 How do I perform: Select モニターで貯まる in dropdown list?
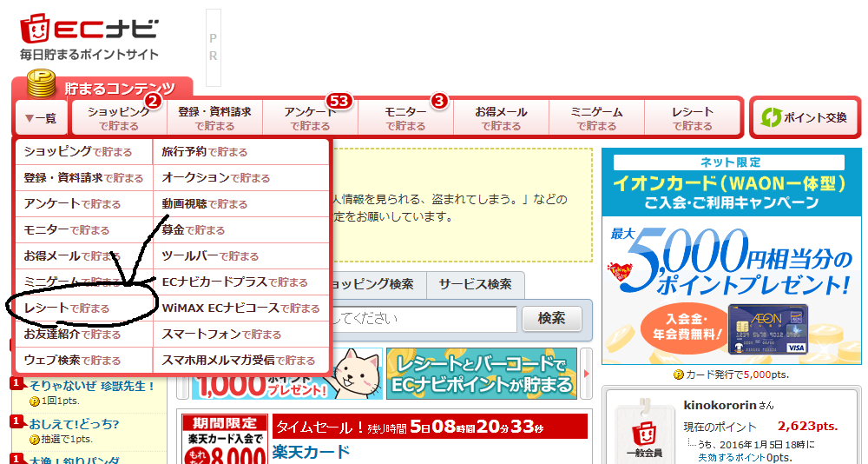[x=84, y=230]
